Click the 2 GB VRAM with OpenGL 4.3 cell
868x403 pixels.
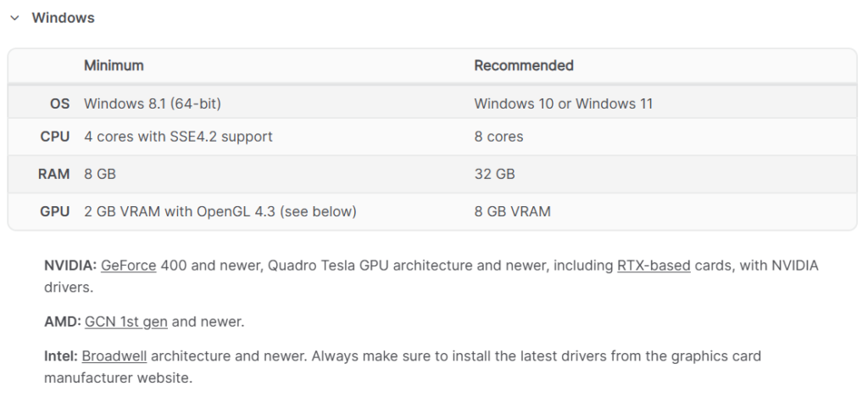click(x=220, y=212)
